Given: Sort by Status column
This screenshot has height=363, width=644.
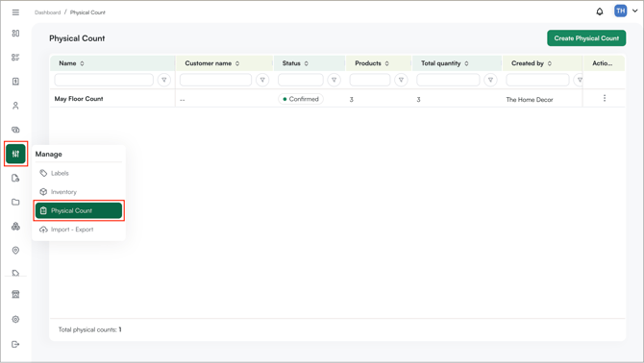Looking at the screenshot, I should point(307,63).
